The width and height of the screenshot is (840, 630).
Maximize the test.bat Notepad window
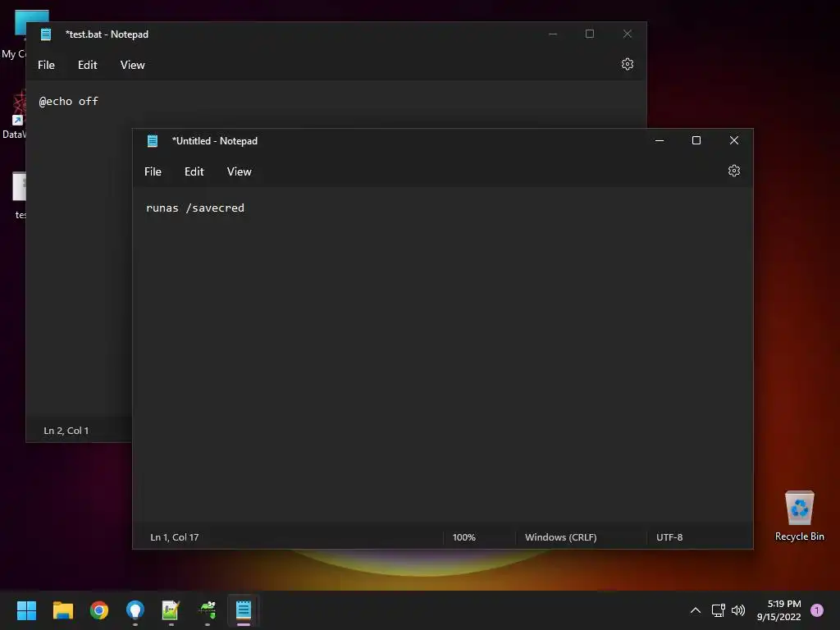pos(590,34)
